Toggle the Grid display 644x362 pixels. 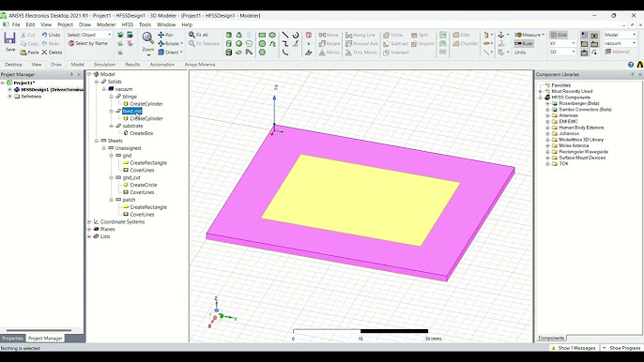pos(559,35)
